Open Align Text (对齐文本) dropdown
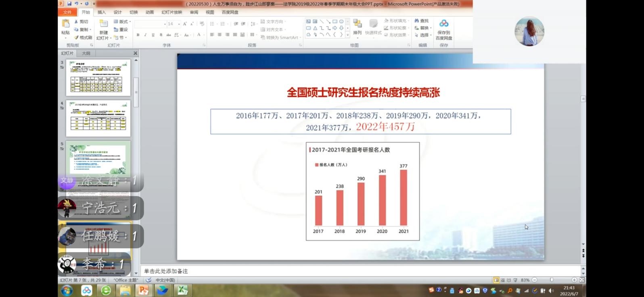The height and width of the screenshot is (297, 644). [273, 29]
